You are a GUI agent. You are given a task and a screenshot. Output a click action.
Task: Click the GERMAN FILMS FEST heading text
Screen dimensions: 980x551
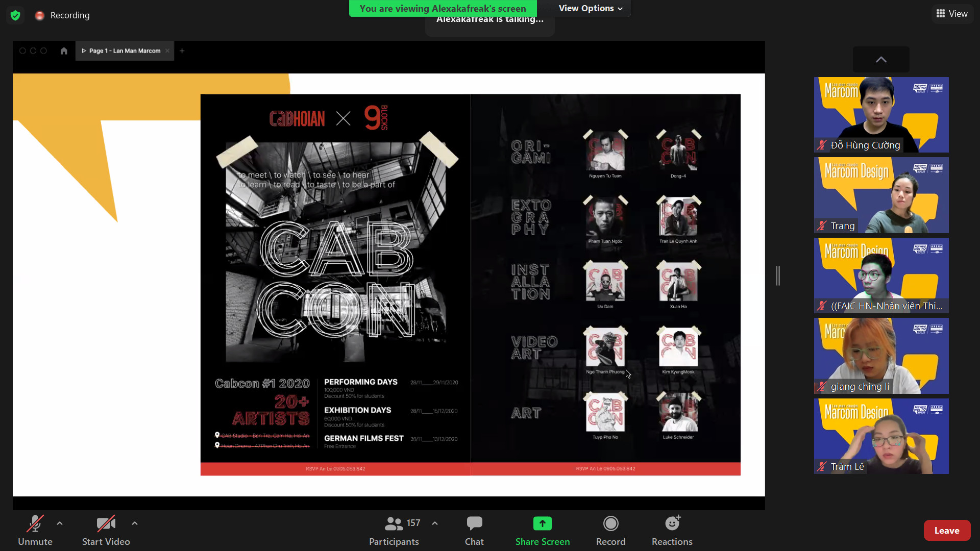pyautogui.click(x=363, y=438)
